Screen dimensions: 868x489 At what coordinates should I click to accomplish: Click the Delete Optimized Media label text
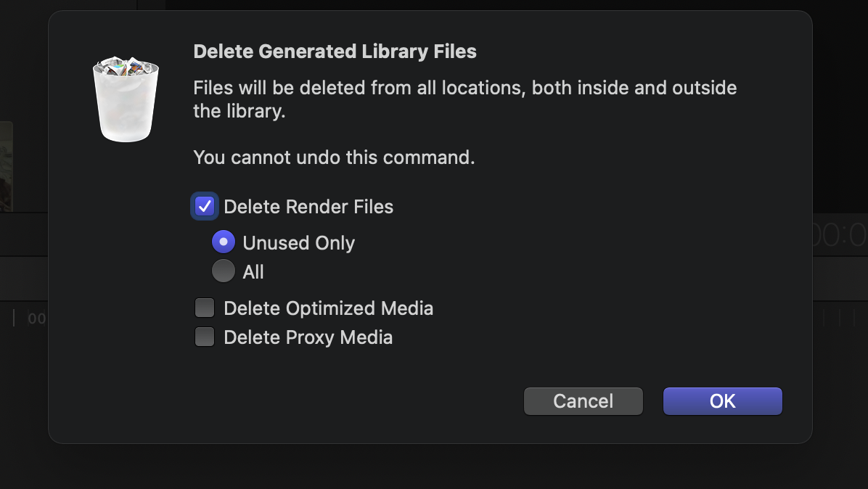pos(328,308)
